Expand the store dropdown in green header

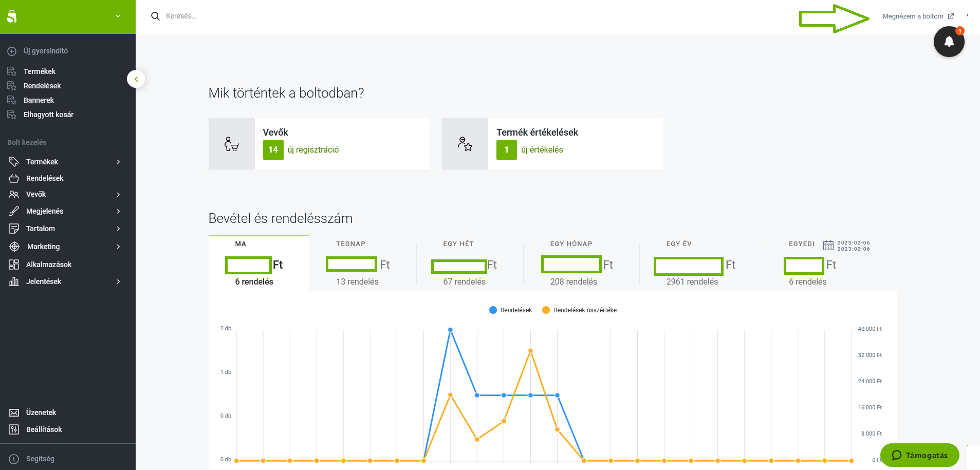coord(118,16)
